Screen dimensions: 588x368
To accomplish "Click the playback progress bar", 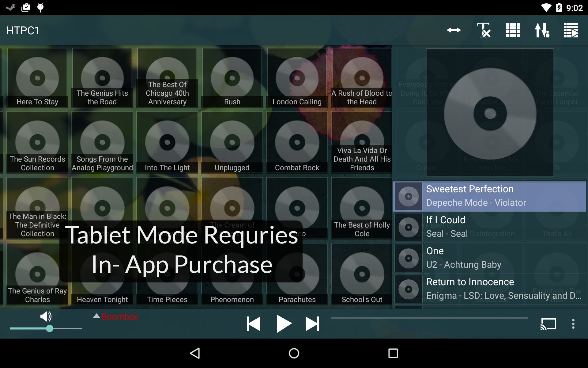I will click(x=429, y=318).
